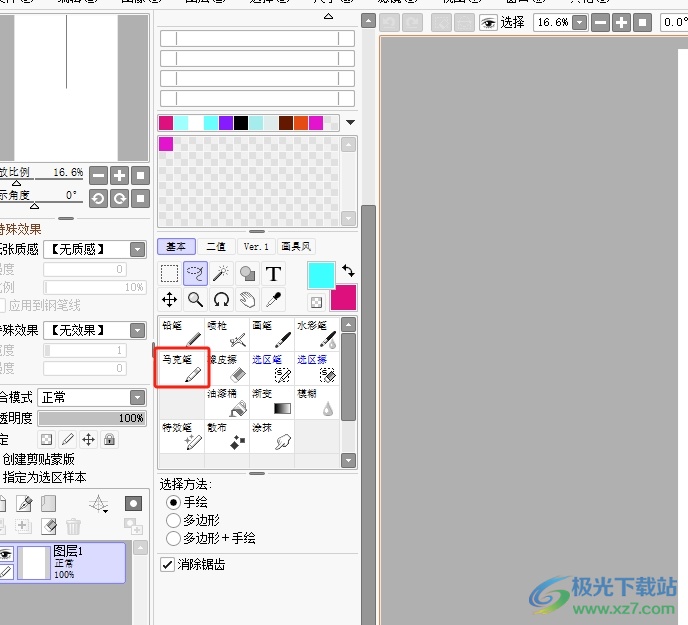
Task: Pick the 渐变 gradient tool
Action: click(272, 402)
